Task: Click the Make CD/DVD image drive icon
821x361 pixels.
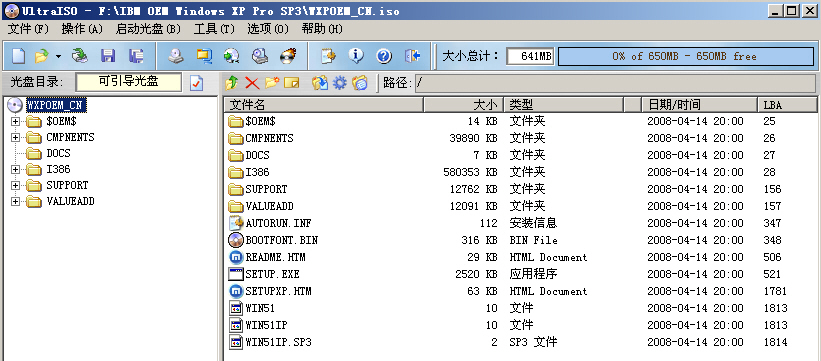Action: tap(176, 56)
